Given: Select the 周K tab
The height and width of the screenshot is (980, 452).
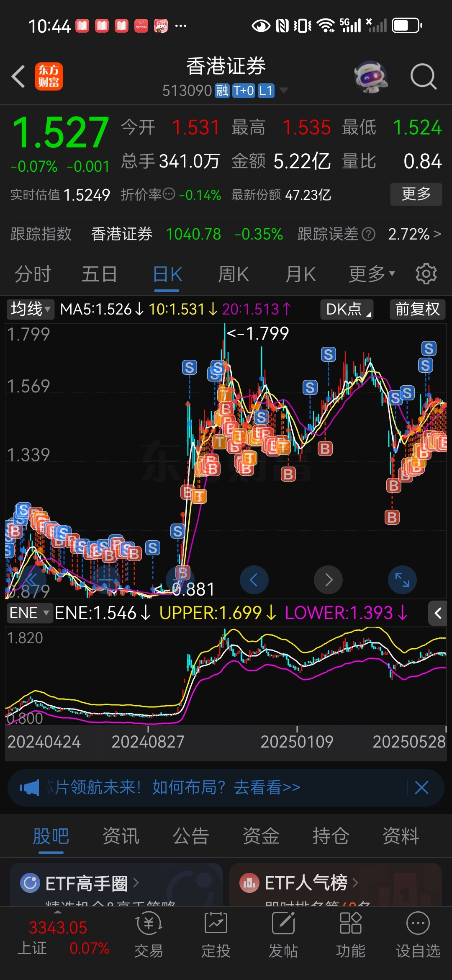Looking at the screenshot, I should [234, 275].
